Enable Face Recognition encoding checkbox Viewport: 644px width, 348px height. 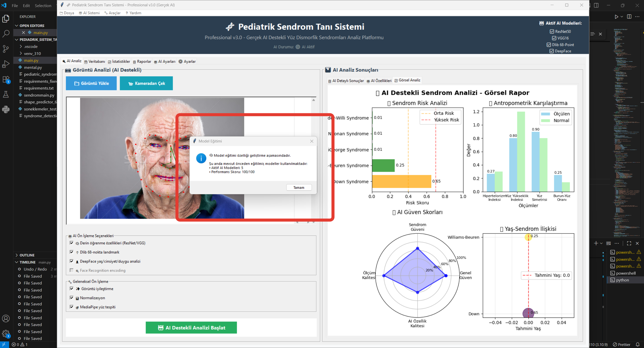pos(72,270)
